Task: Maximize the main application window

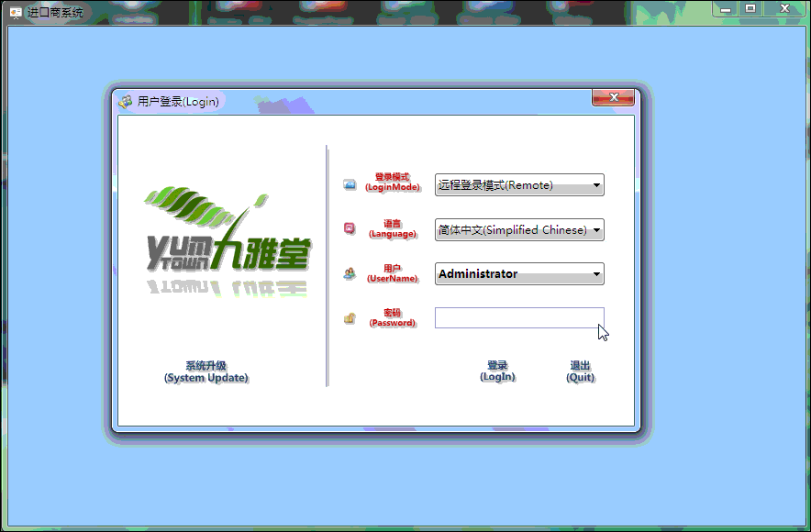Action: coord(750,9)
